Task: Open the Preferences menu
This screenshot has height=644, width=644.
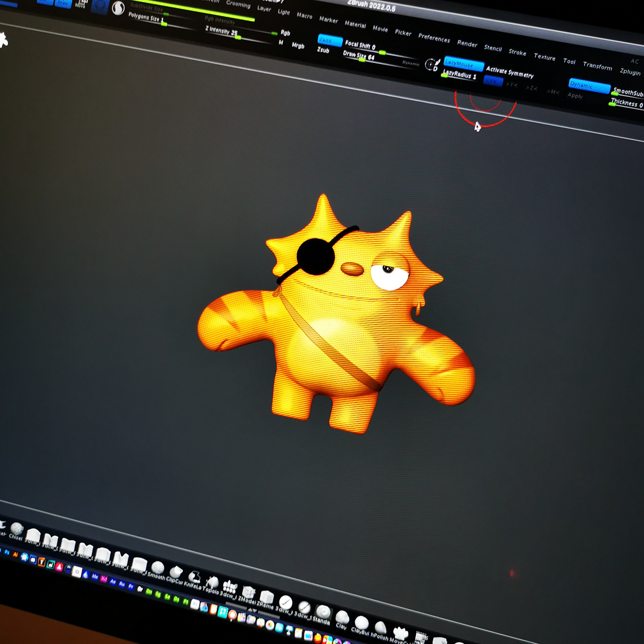Action: click(434, 38)
